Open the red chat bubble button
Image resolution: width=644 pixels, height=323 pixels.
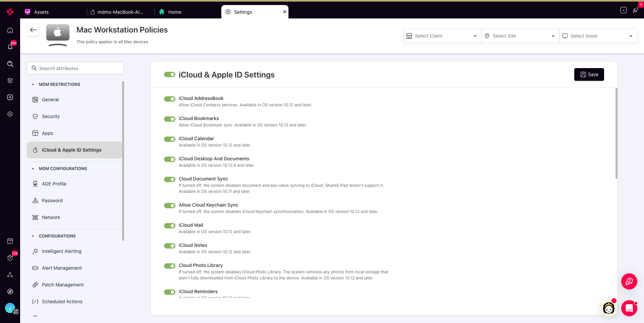629,308
